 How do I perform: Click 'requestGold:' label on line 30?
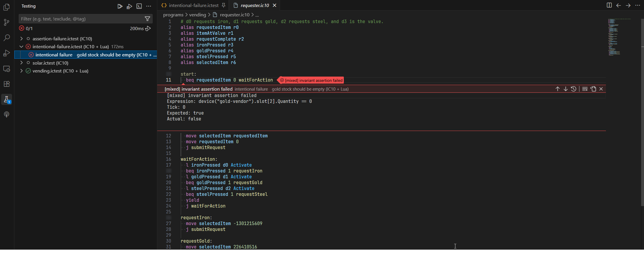click(196, 241)
